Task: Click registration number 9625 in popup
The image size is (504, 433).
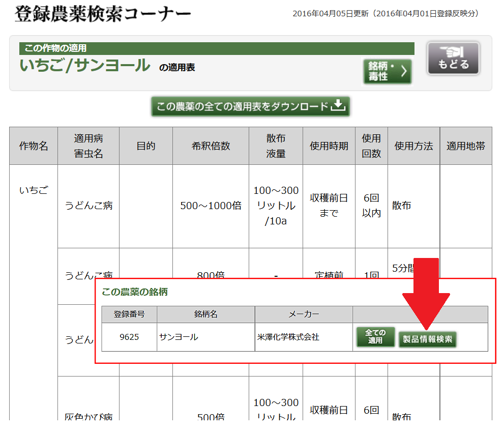Action: coord(129,337)
